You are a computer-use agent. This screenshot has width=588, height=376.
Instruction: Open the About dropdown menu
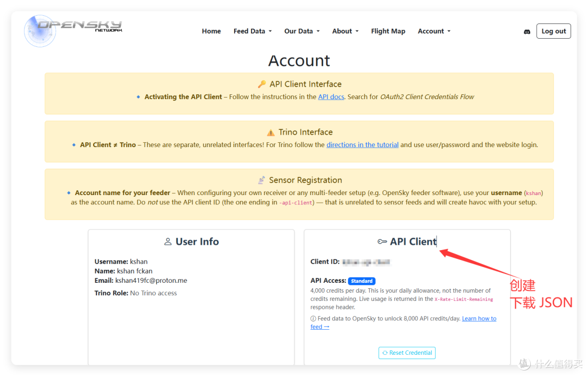coord(345,31)
